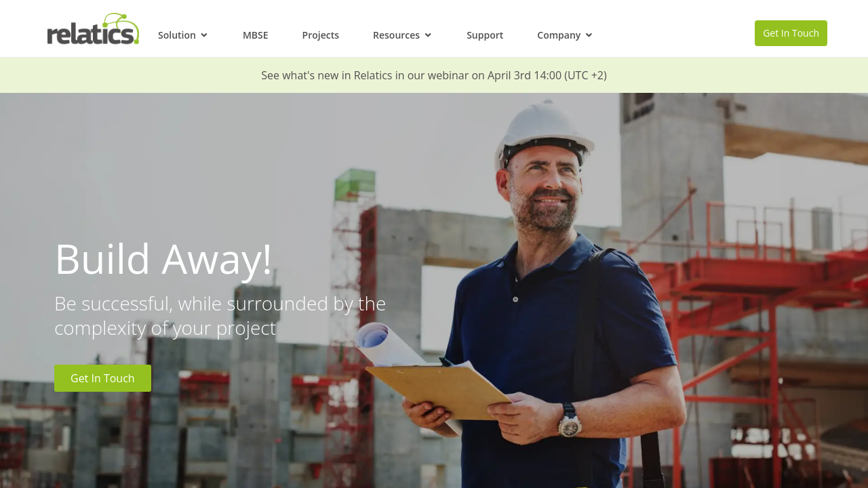The width and height of the screenshot is (868, 488).
Task: Go to the MBSE page
Action: tap(256, 35)
